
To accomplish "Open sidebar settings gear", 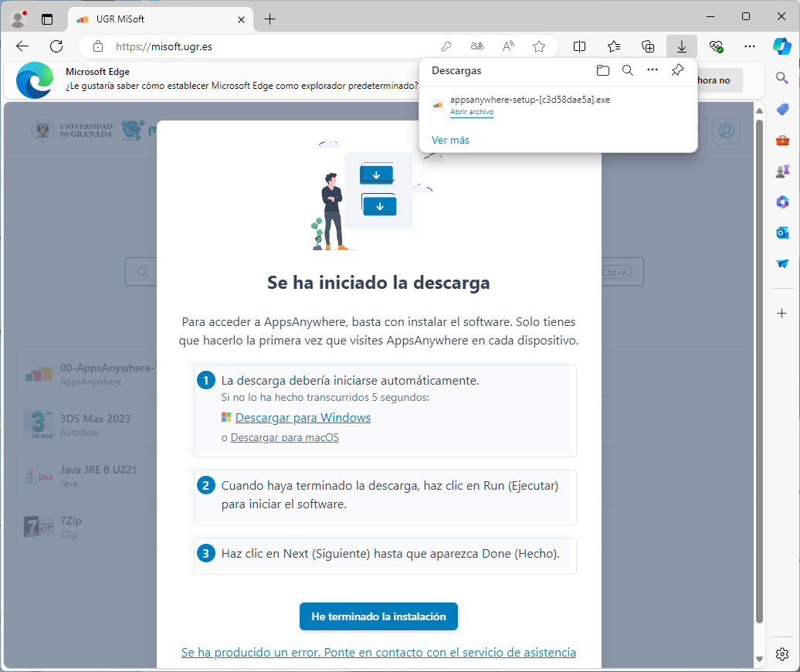I will [782, 654].
